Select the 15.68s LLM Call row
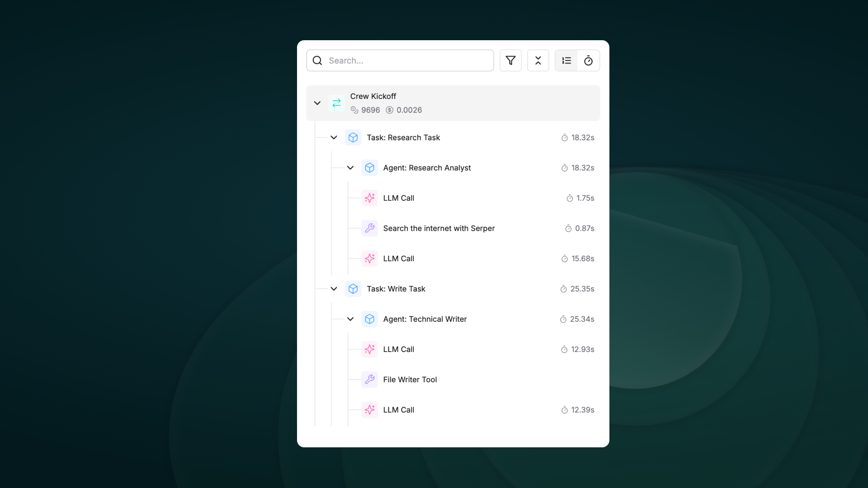868x488 pixels. pyautogui.click(x=470, y=258)
